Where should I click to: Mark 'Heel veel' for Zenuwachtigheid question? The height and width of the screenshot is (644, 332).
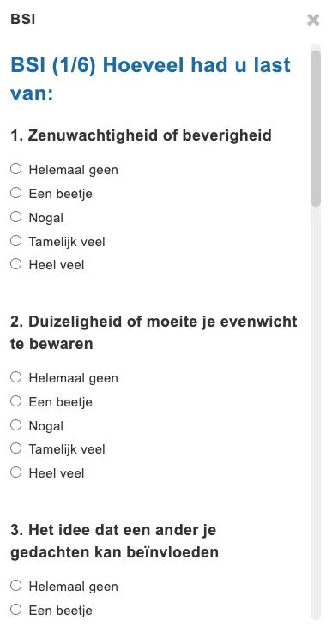[x=16, y=264]
